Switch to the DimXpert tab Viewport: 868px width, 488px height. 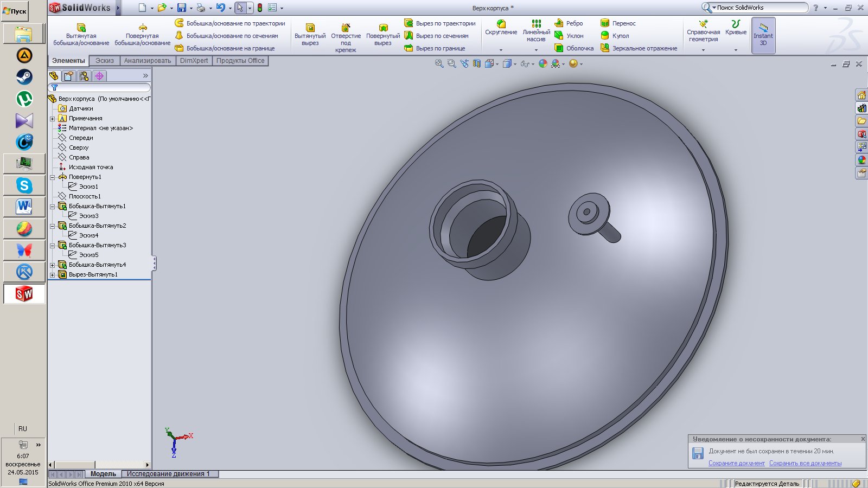click(194, 61)
